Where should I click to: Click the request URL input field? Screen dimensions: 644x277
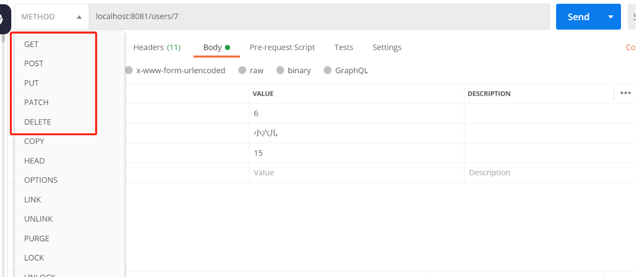pyautogui.click(x=319, y=17)
